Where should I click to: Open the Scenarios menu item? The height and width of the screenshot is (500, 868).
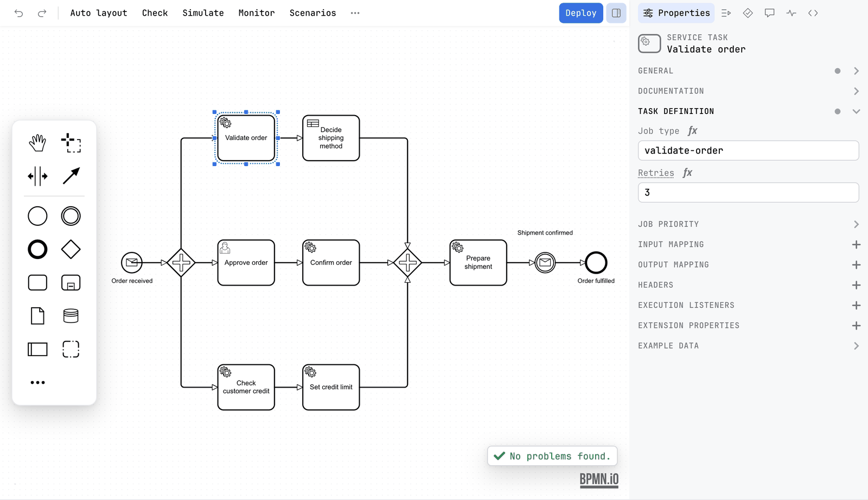(312, 13)
